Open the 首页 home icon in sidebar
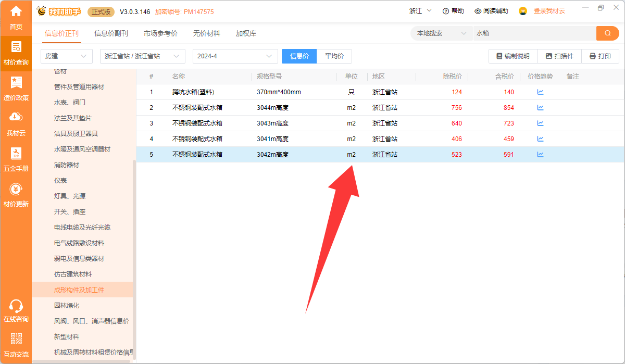Image resolution: width=625 pixels, height=364 pixels. (16, 16)
